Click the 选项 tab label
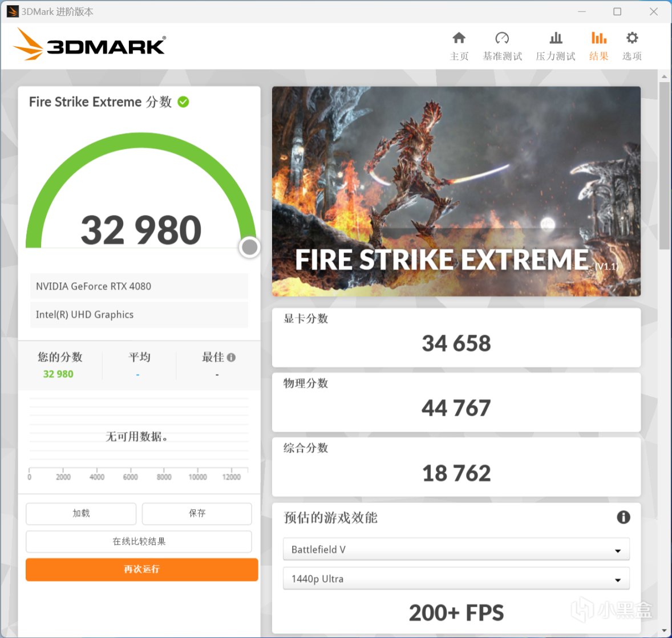The height and width of the screenshot is (638, 672). pyautogui.click(x=631, y=56)
